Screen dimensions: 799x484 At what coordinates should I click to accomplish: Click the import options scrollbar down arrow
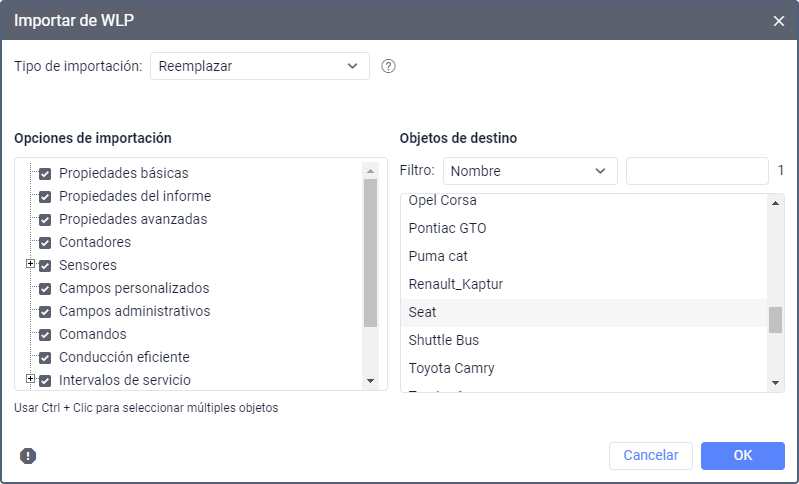click(x=370, y=381)
